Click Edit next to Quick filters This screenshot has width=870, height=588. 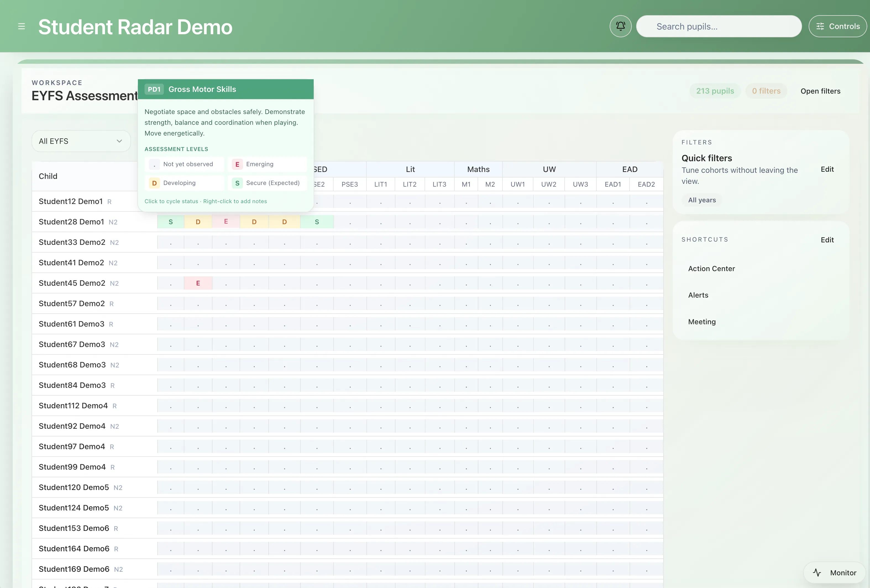[827, 169]
